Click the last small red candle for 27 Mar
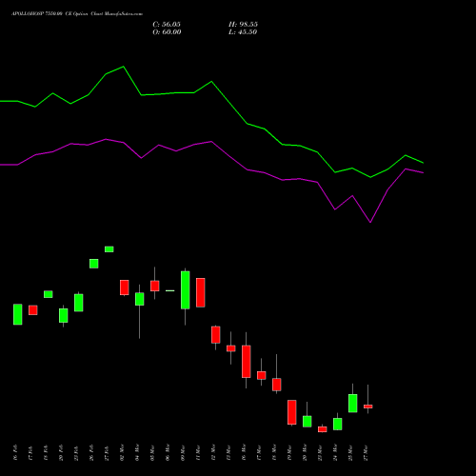Image resolution: width=476 pixels, height=476 pixels. point(368,407)
